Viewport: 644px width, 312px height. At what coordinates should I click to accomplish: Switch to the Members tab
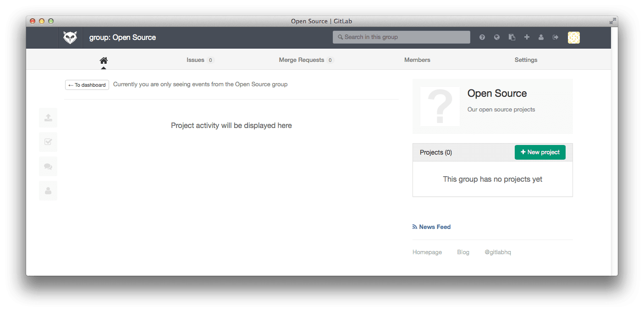[x=417, y=60]
